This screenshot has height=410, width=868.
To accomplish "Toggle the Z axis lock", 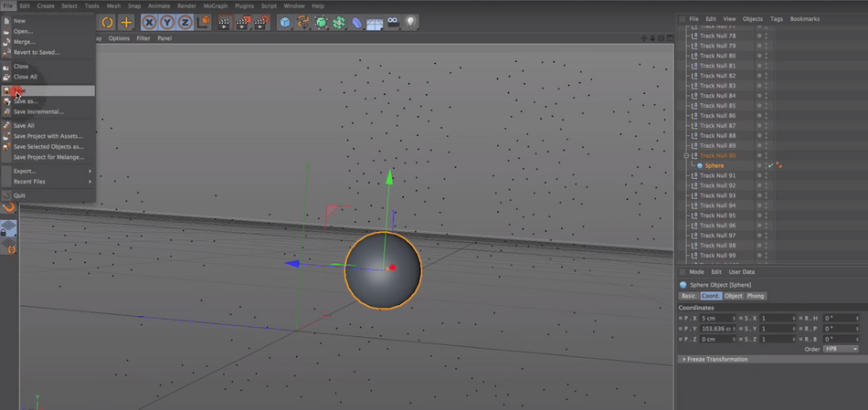I will point(185,23).
